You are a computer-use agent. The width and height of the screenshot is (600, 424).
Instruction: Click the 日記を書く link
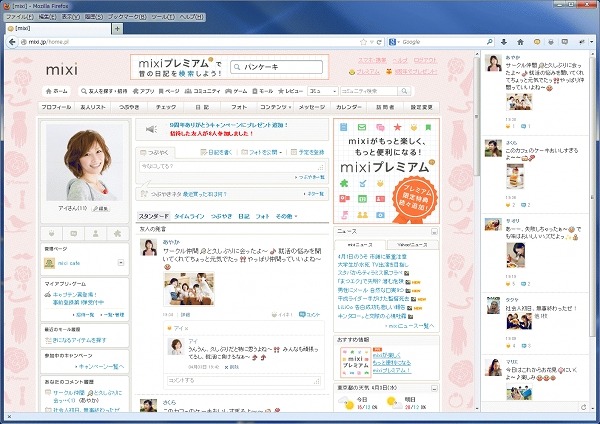tap(217, 152)
